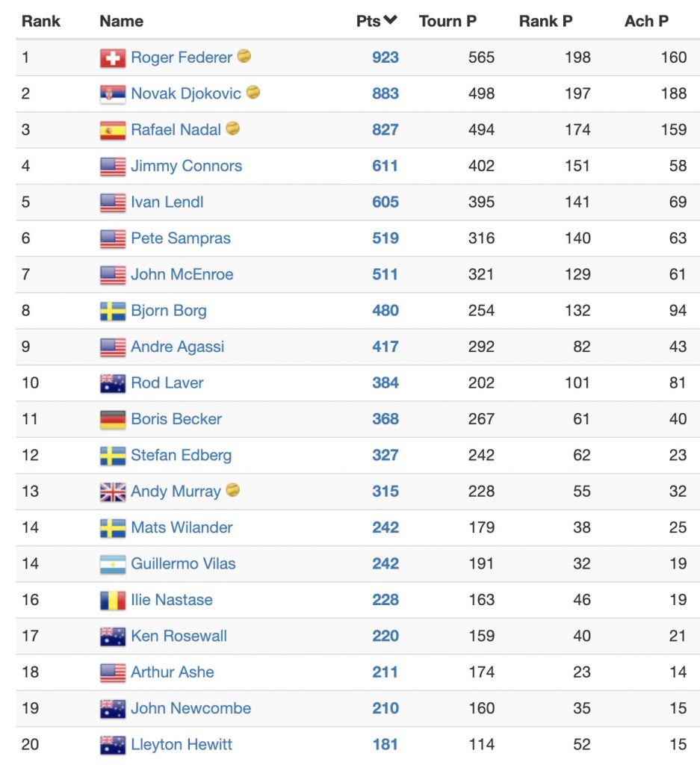The width and height of the screenshot is (700, 765).
Task: Click the gold ball icon next to Rafael Nadal
Action: (x=232, y=128)
